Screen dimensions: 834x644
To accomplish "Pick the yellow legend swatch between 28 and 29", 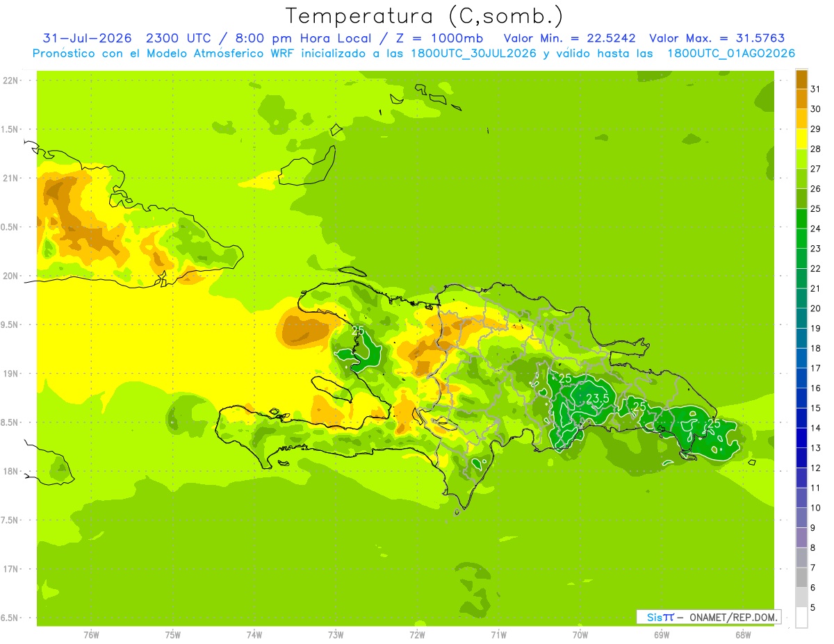I will 801,139.
